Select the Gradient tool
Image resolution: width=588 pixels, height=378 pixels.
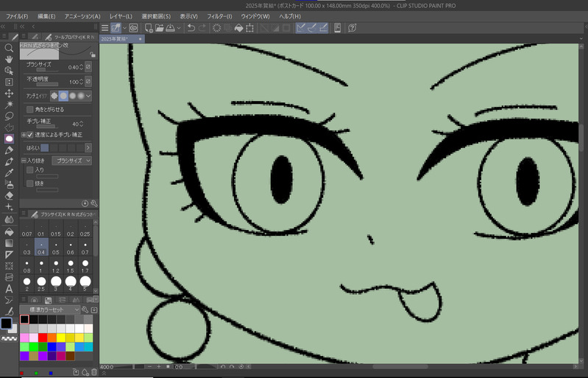click(x=9, y=243)
